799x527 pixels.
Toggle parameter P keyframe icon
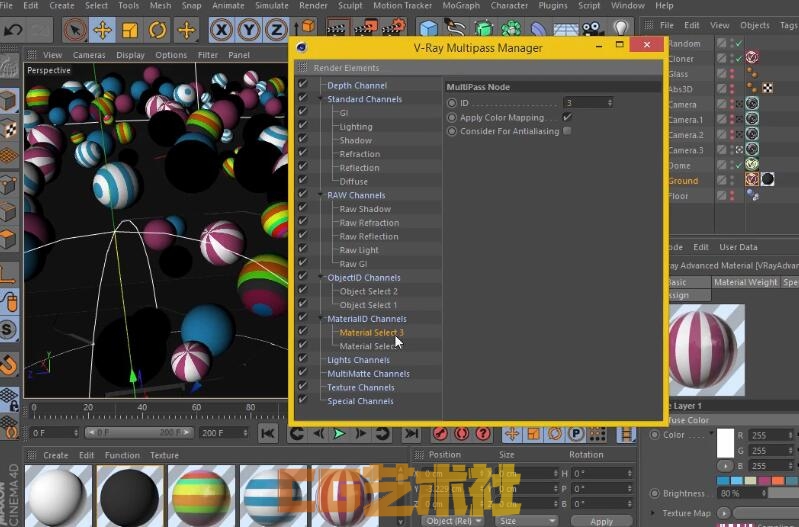576,434
